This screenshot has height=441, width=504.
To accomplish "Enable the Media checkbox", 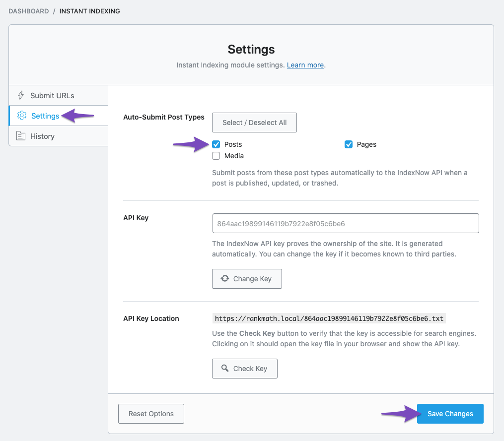I will [216, 155].
